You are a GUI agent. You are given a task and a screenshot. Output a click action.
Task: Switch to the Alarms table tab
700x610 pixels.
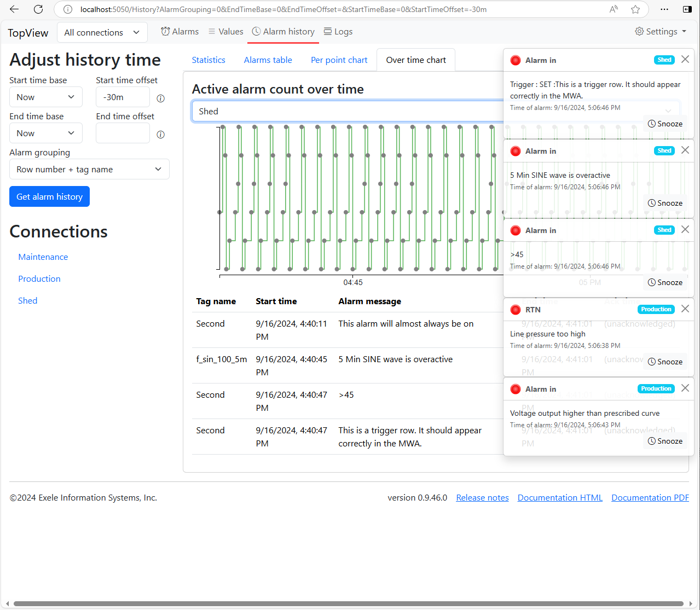click(268, 60)
